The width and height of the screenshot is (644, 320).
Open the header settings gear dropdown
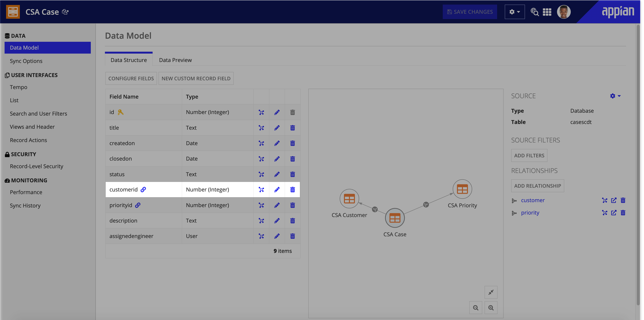(x=514, y=12)
